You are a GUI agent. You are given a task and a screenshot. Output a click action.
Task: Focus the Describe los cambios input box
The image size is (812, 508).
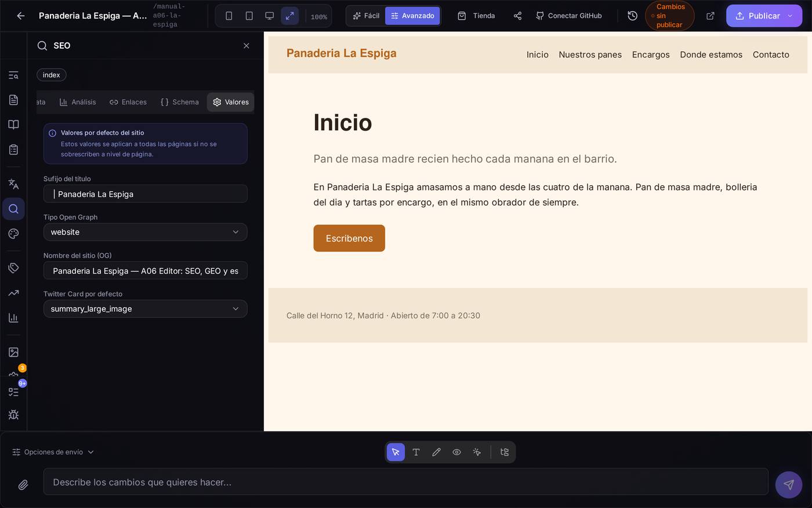coord(406,482)
